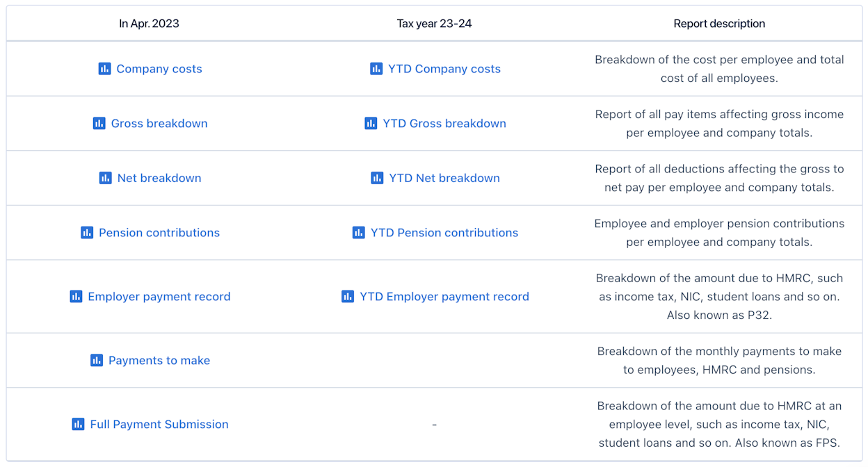Click the description starting "Employee and employer pension contributions"
The image size is (868, 467).
(719, 232)
